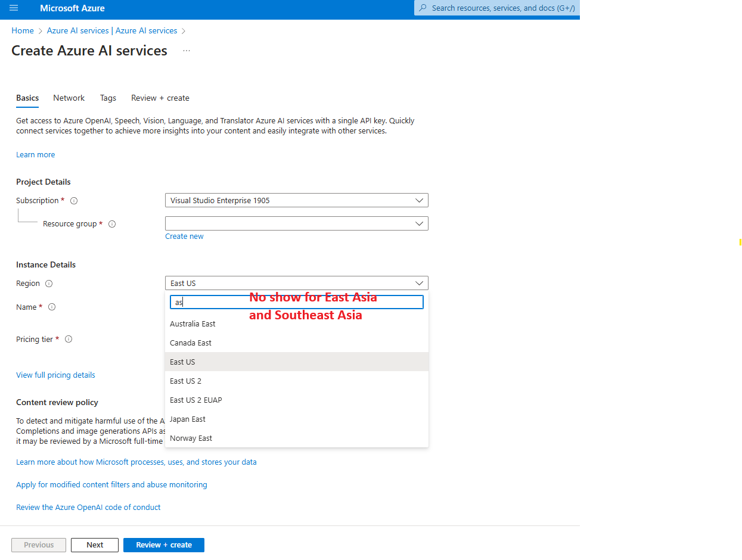742x560 pixels.
Task: Click the Create Azure AI services heading
Action: 89,51
